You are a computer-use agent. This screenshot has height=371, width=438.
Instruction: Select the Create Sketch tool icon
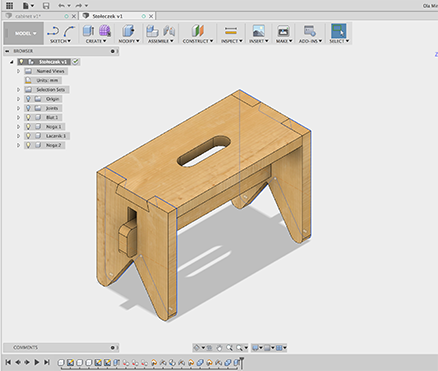point(53,31)
